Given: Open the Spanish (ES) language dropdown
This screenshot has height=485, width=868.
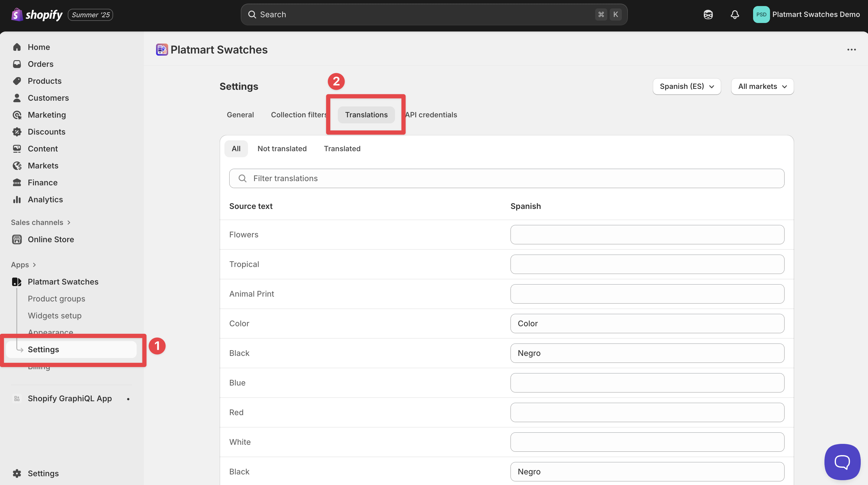Looking at the screenshot, I should (x=687, y=86).
